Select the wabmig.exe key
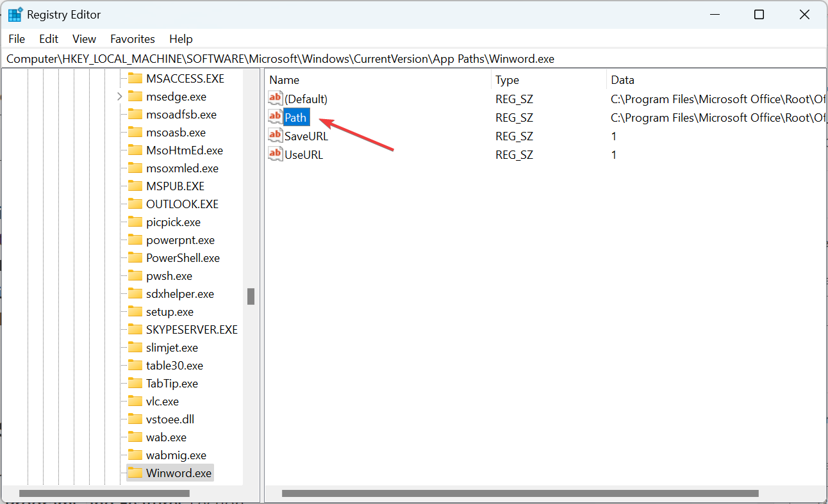 point(176,455)
